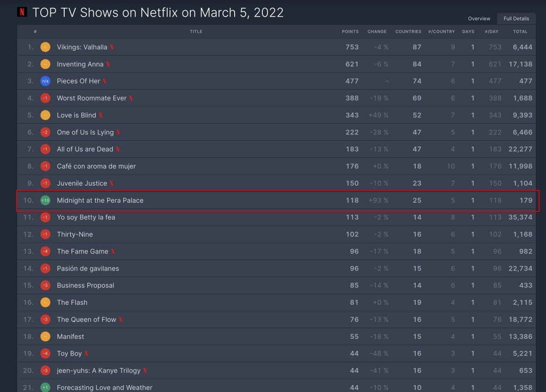Click the red -4 badge for The Fame Game
546x392 pixels.
(45, 252)
